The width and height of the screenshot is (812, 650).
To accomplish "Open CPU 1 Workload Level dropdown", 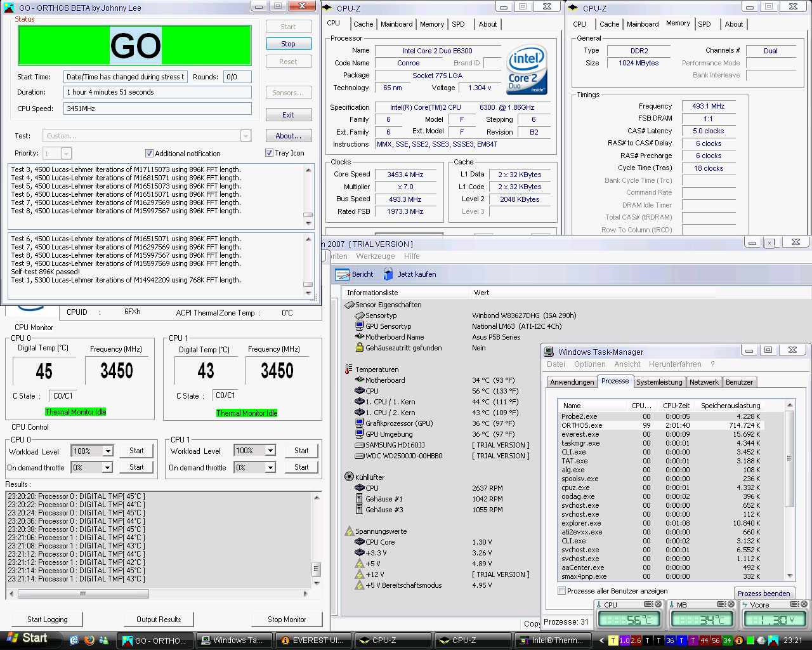I will coord(270,451).
